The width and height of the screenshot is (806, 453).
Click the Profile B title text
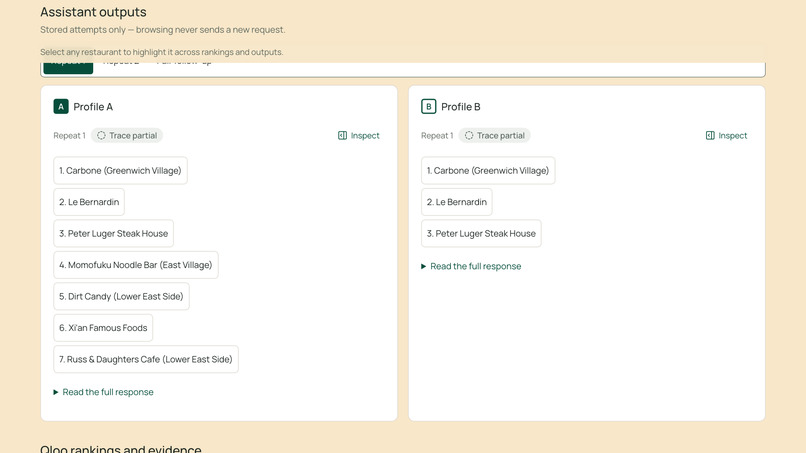point(461,107)
